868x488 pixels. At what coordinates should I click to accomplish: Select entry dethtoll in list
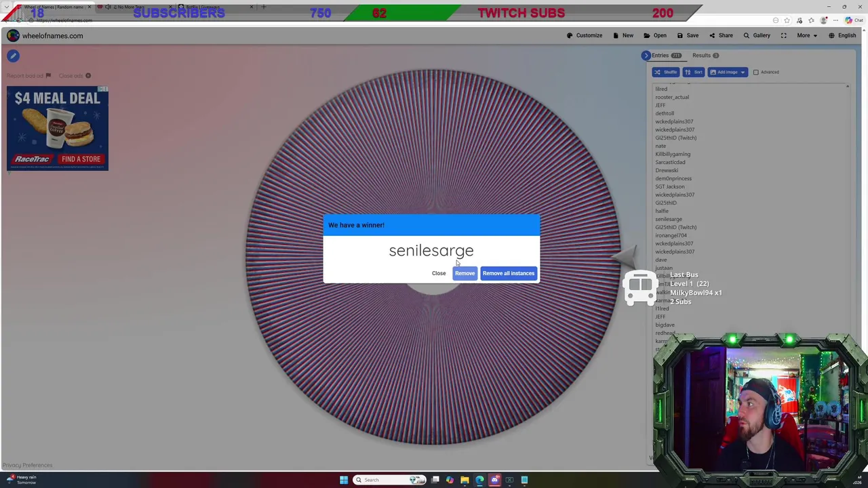(x=665, y=113)
